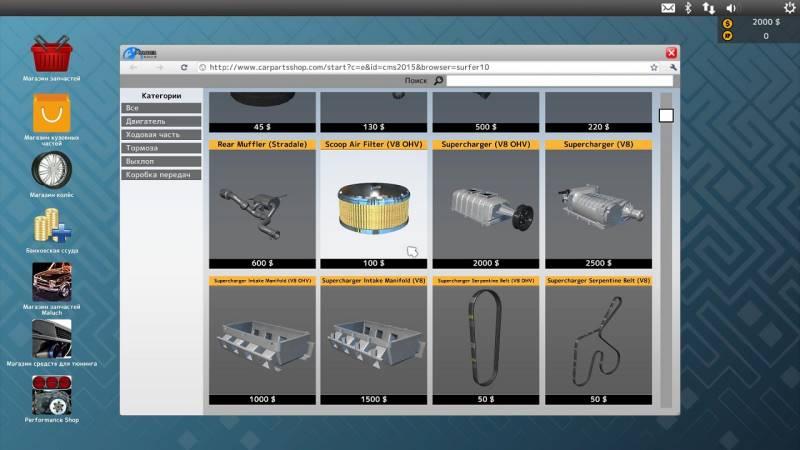The width and height of the screenshot is (800, 450).
Task: Bookmark the page with star icon
Action: [x=654, y=67]
